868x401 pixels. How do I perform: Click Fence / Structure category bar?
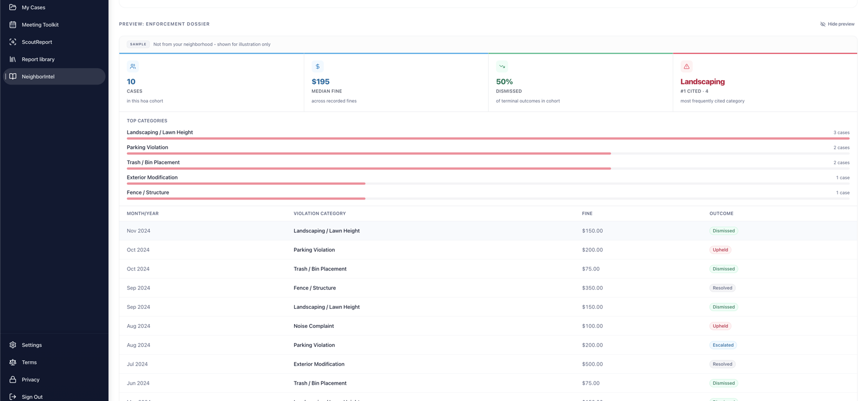point(488,199)
